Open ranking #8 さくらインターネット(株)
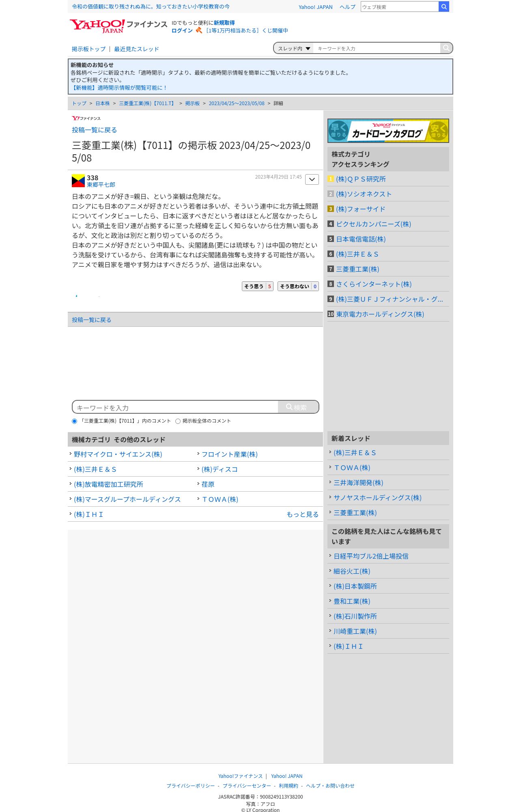 374,284
